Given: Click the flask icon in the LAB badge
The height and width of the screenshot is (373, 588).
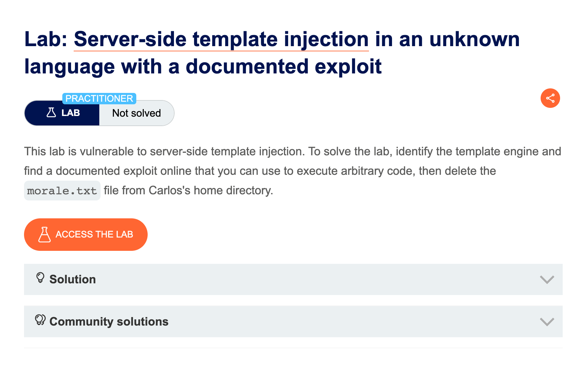Looking at the screenshot, I should click(51, 113).
